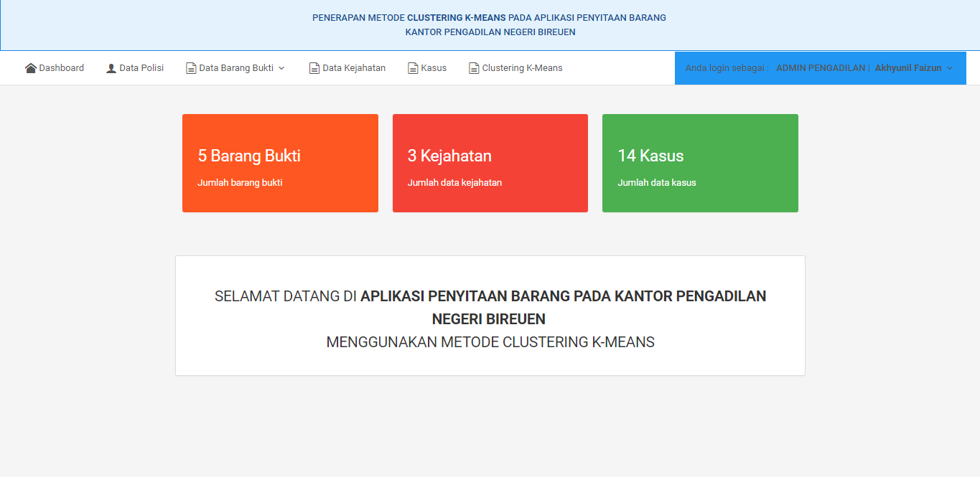The width and height of the screenshot is (980, 477).
Task: Expand the Data Barang Bukti dropdown chevron
Action: click(x=281, y=68)
